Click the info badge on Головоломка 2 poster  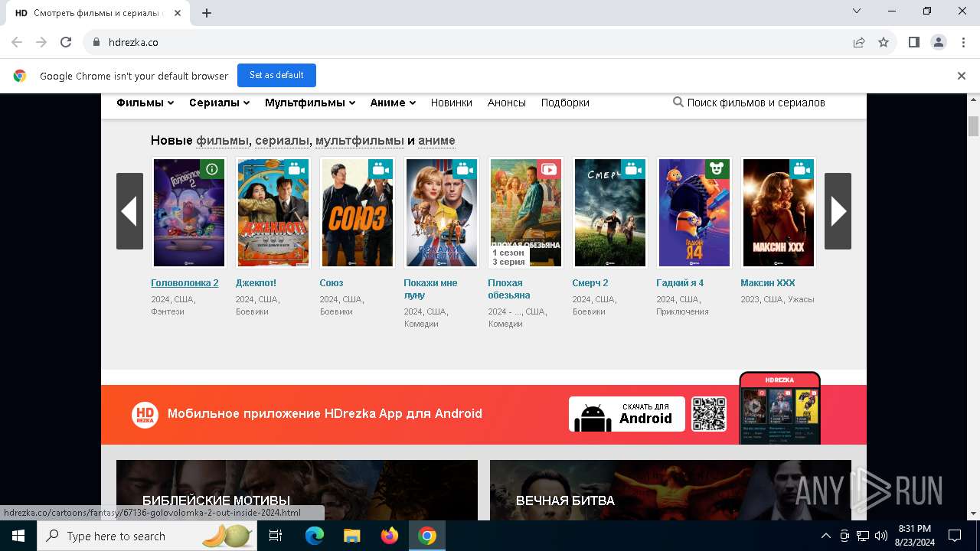212,169
